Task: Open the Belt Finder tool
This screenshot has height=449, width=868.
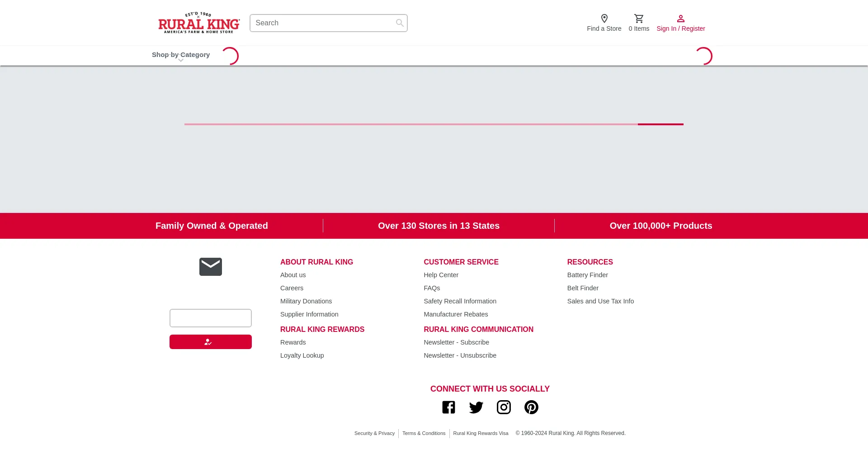Action: (x=583, y=288)
